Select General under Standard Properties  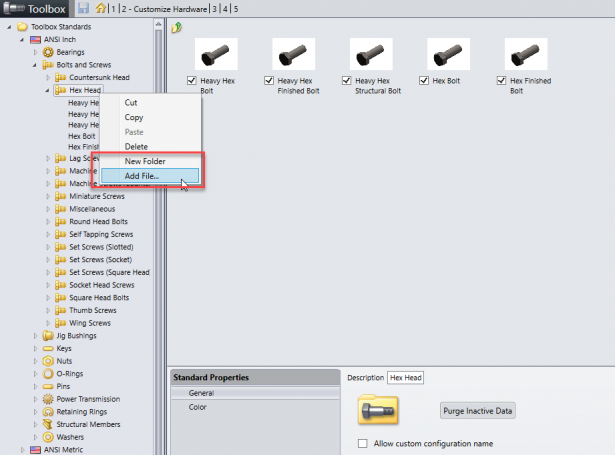pyautogui.click(x=255, y=393)
